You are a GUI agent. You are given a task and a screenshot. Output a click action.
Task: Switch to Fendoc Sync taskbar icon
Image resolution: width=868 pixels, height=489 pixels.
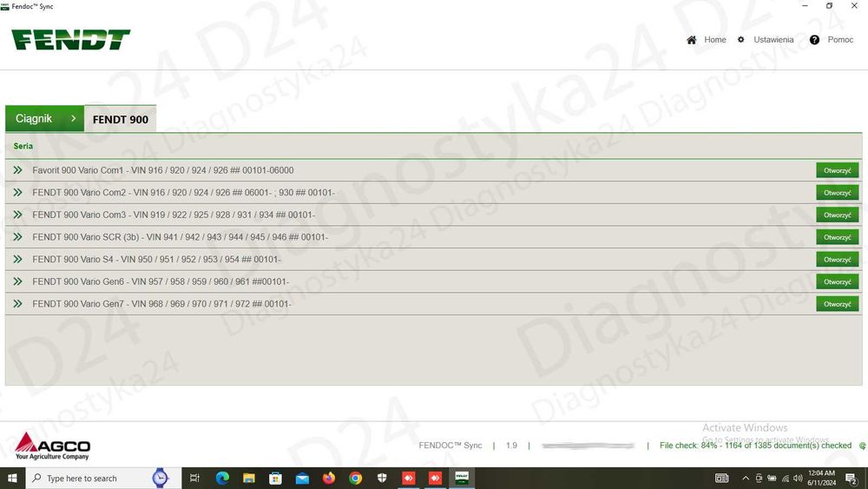(x=462, y=478)
